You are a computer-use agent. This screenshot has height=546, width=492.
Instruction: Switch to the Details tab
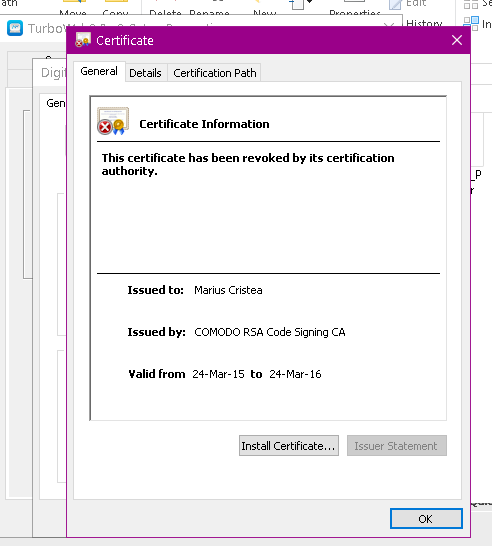[145, 73]
